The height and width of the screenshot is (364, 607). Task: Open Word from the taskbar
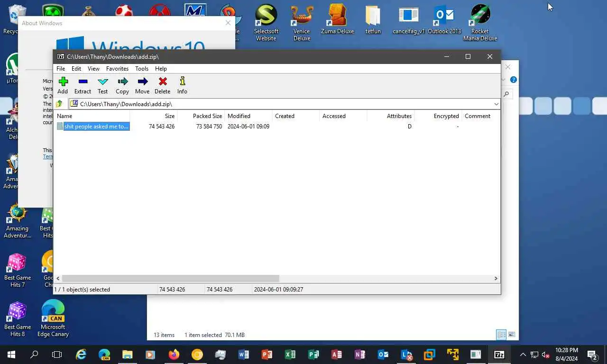(244, 355)
